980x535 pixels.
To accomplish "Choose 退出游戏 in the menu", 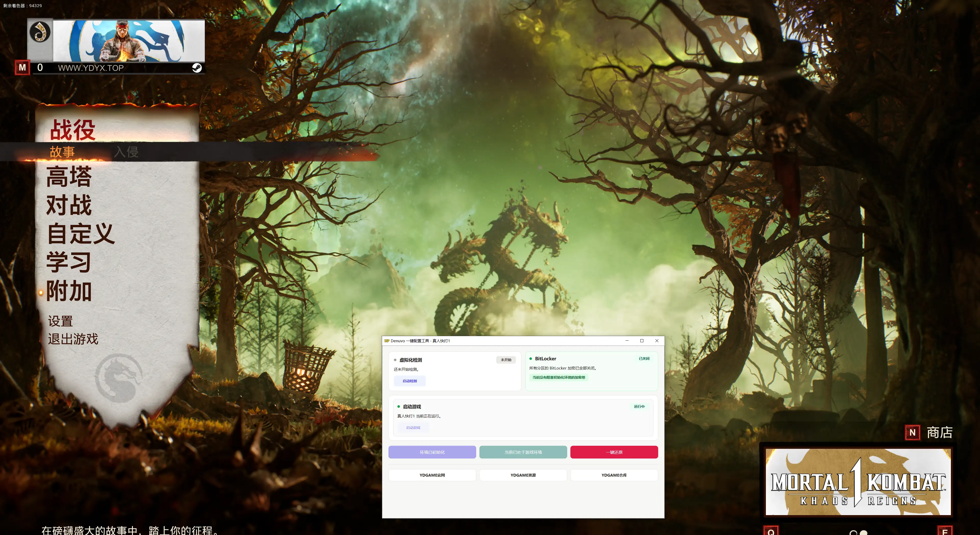I will click(x=73, y=339).
